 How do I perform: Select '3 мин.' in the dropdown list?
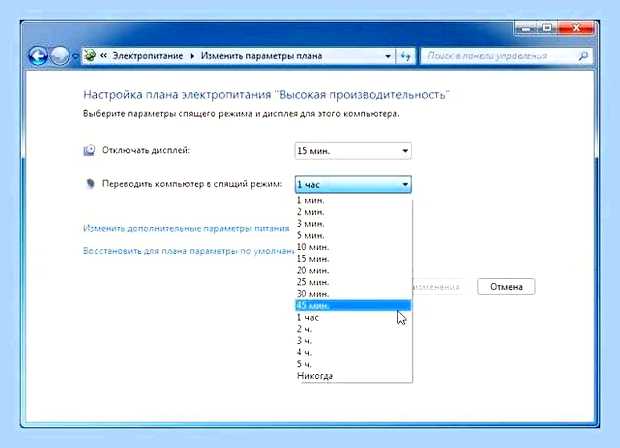(353, 223)
